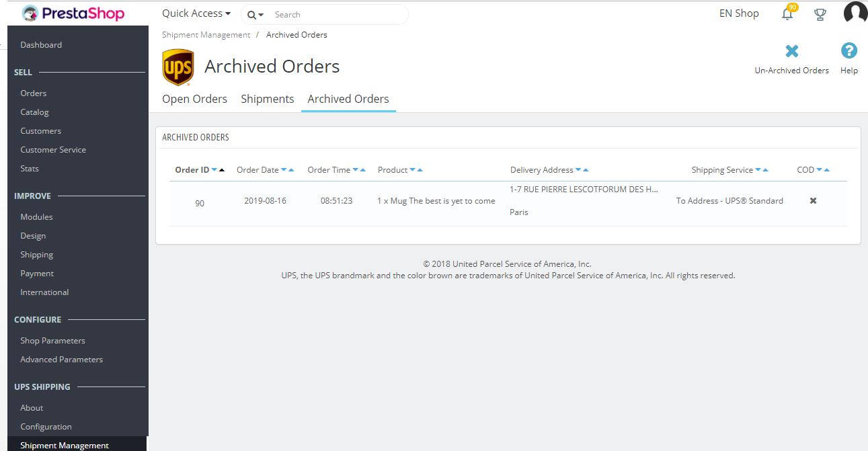Open Shipment Management in the sidebar
Image resolution: width=868 pixels, height=451 pixels.
(65, 446)
